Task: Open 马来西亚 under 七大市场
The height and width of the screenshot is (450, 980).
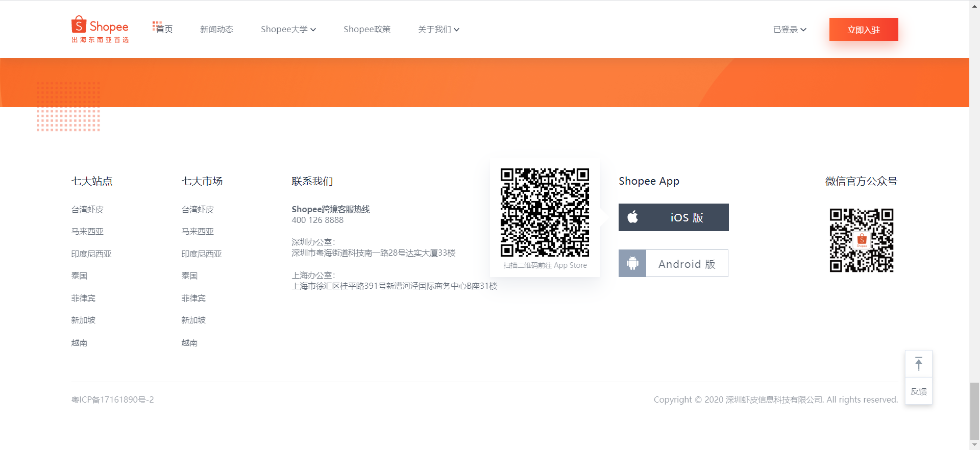Action: [198, 232]
